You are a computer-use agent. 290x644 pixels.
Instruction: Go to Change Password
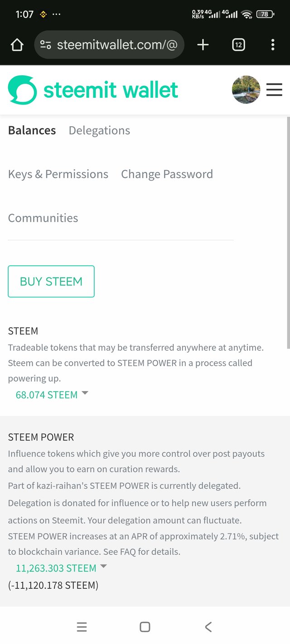(x=167, y=174)
